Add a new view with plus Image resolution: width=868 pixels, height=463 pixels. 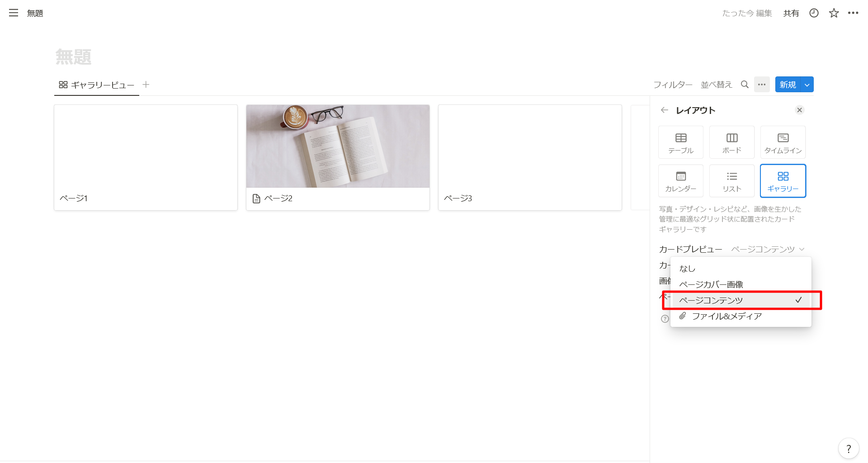point(146,85)
